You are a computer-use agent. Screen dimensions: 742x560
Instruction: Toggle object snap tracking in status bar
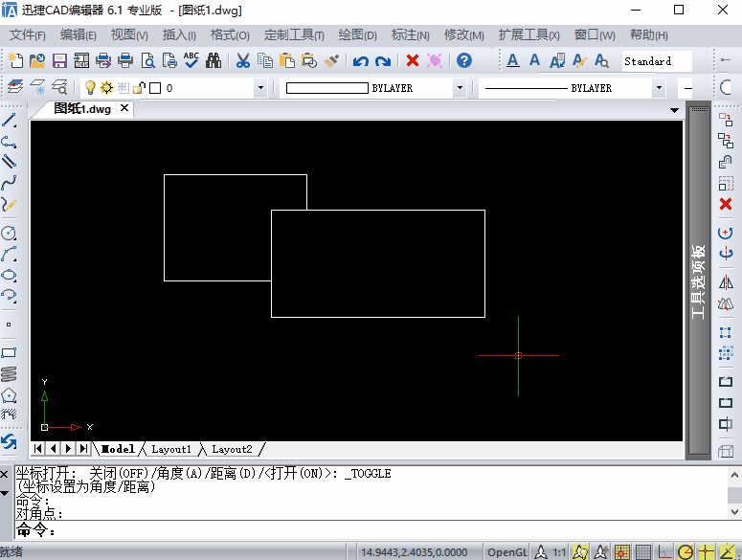click(x=728, y=552)
